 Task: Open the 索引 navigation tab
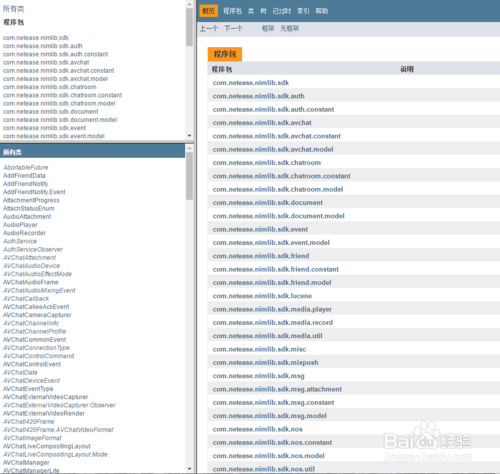click(x=303, y=11)
